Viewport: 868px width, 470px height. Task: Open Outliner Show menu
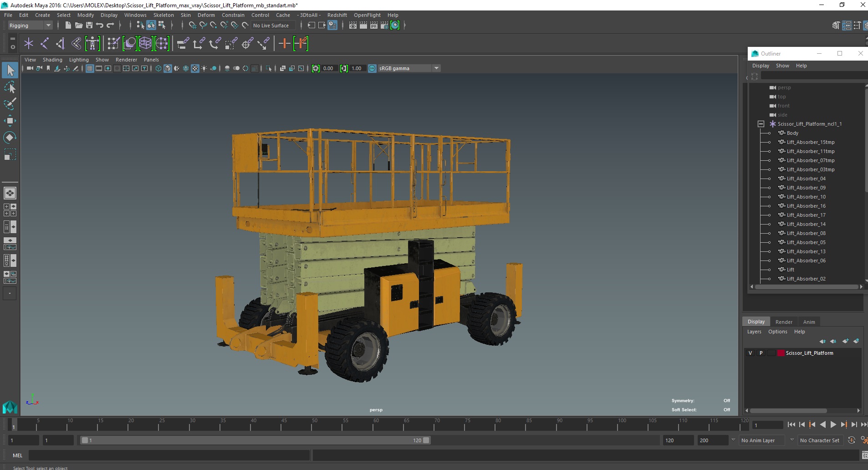[782, 66]
